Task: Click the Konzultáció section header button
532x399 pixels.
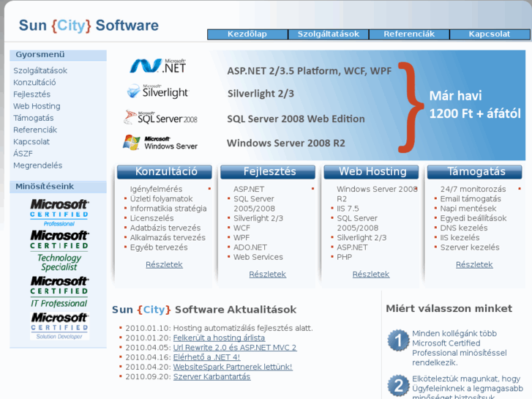Action: pos(165,172)
